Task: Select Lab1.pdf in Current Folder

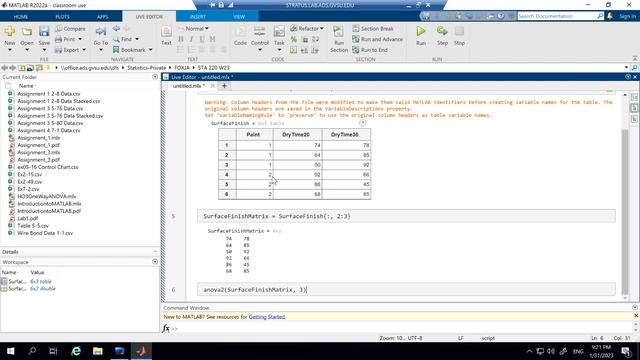Action: coord(27,218)
